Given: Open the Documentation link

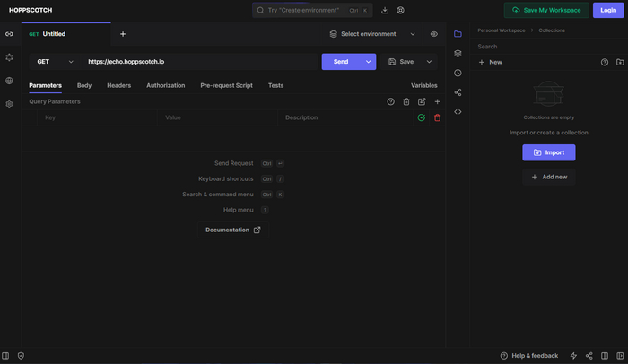Looking at the screenshot, I should tap(232, 230).
